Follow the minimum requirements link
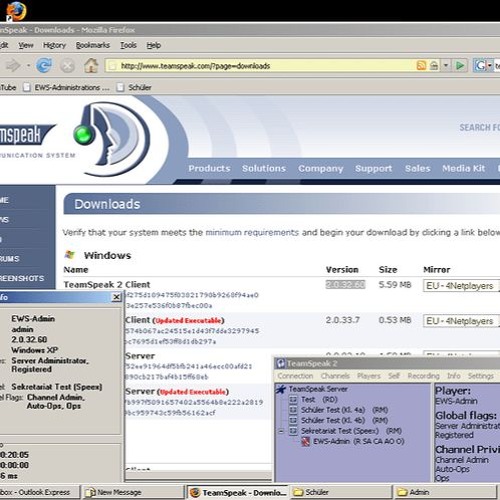The image size is (500, 500). pyautogui.click(x=252, y=232)
